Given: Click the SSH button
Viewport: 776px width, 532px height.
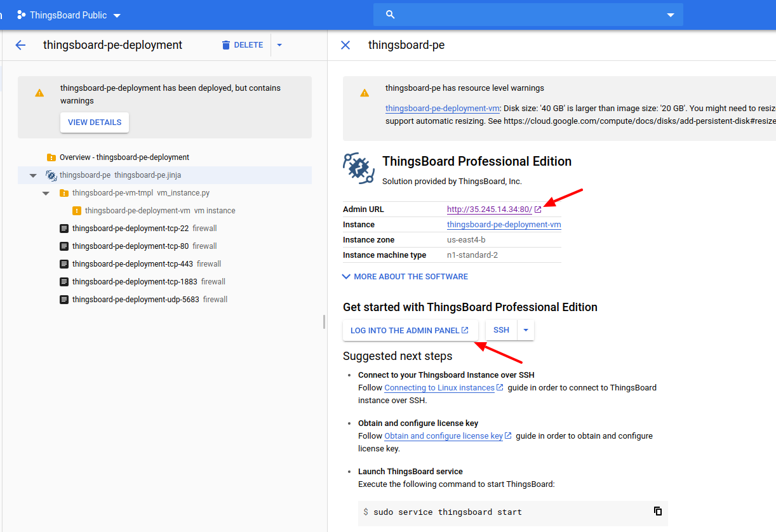Looking at the screenshot, I should [502, 330].
